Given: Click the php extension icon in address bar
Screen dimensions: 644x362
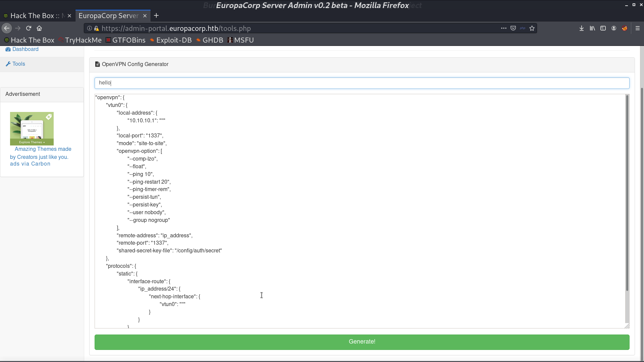Looking at the screenshot, I should 523,28.
